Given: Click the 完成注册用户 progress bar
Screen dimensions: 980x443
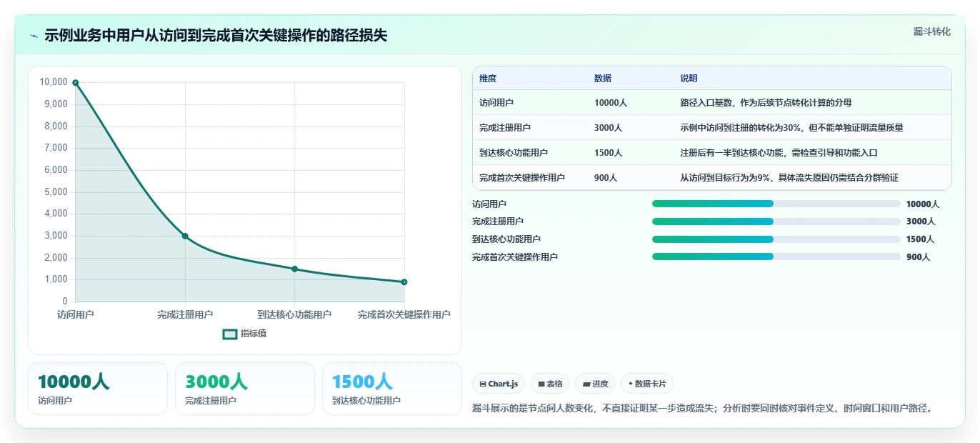Looking at the screenshot, I should (776, 221).
